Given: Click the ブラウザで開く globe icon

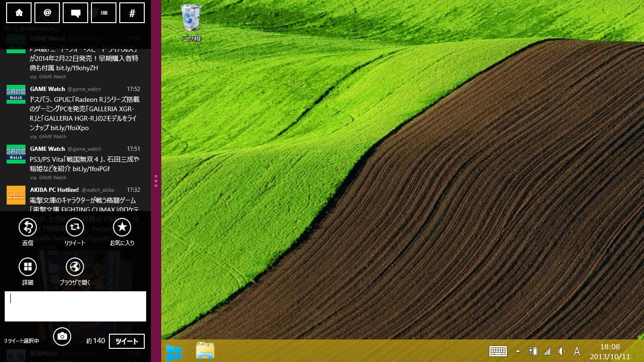Looking at the screenshot, I should point(74,267).
